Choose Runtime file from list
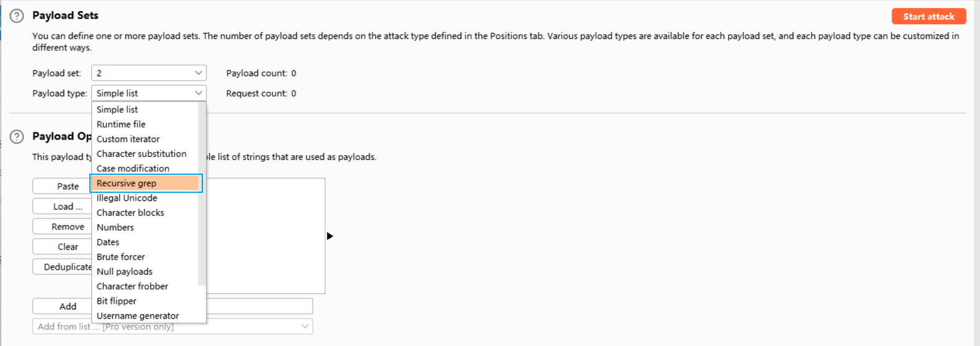 [x=121, y=124]
